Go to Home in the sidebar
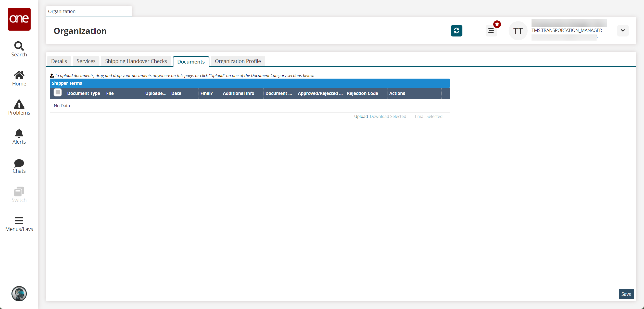Image resolution: width=644 pixels, height=309 pixels. (x=19, y=79)
